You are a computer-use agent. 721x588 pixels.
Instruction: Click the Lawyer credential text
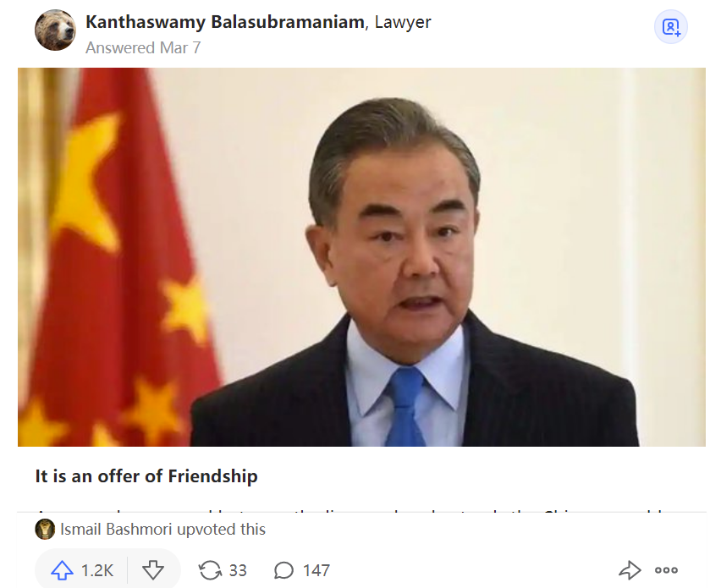(403, 22)
